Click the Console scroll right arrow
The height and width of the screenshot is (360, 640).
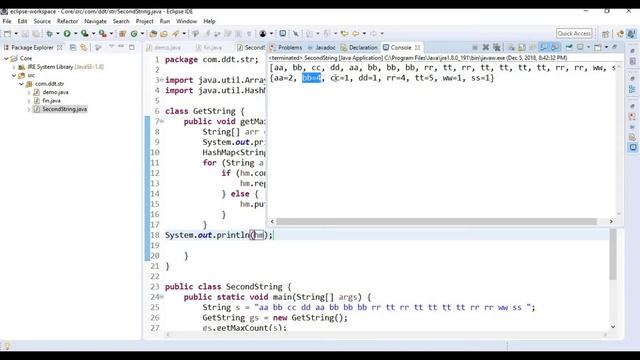pyautogui.click(x=611, y=221)
